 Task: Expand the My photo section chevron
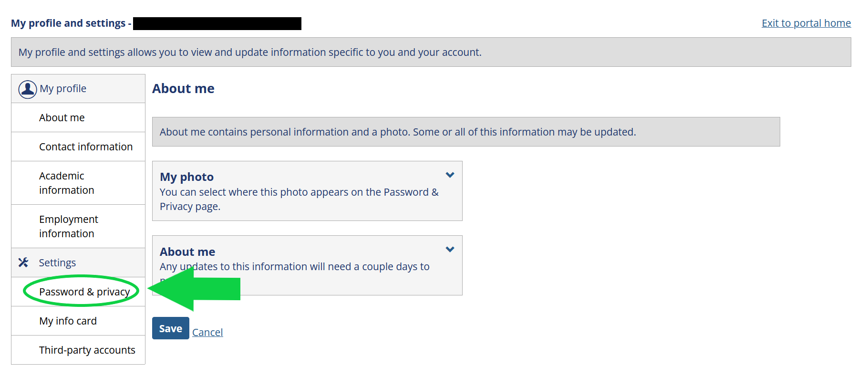coord(450,175)
